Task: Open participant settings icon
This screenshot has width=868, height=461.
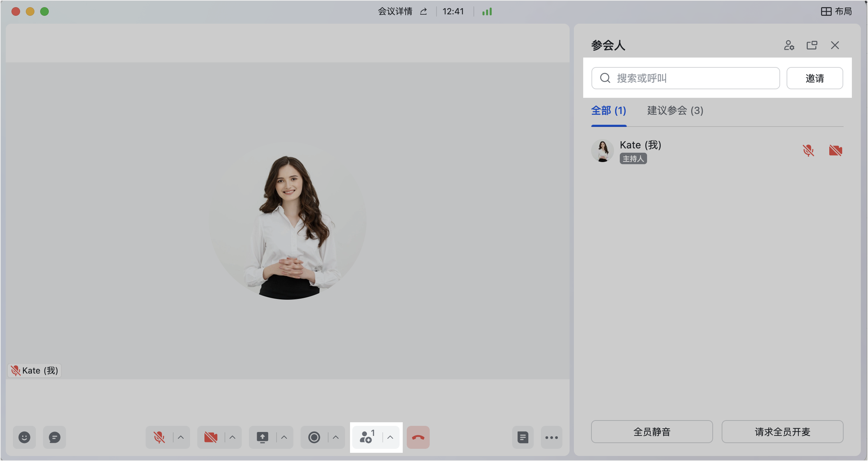Action: (x=789, y=45)
